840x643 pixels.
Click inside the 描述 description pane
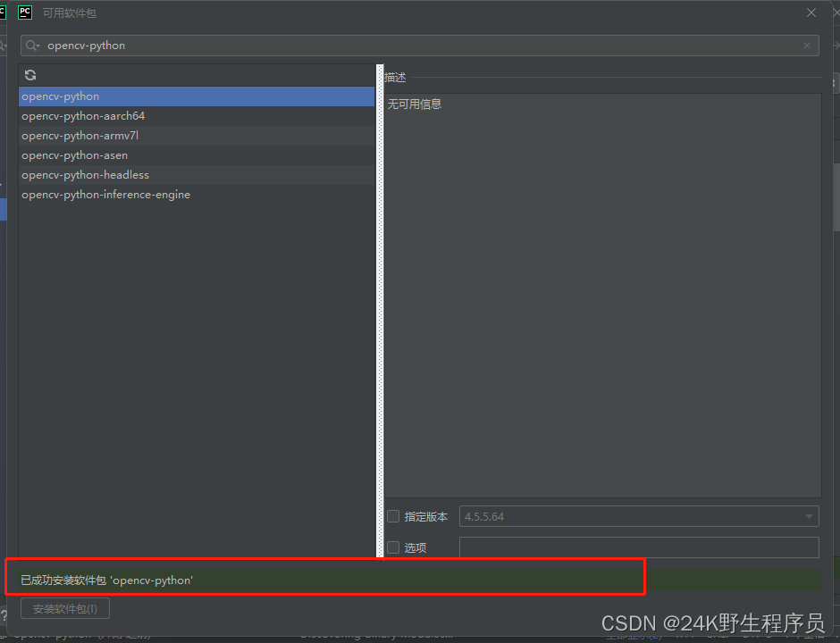click(602, 295)
